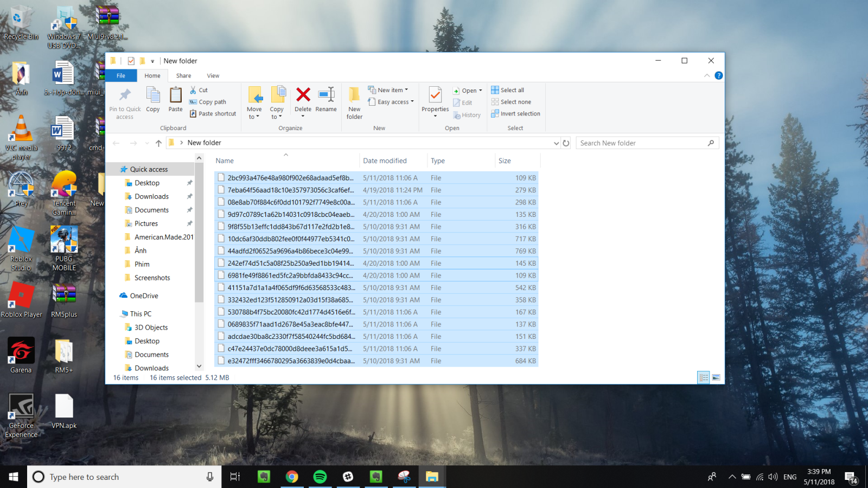Click the address bar path New folder
The height and width of the screenshot is (488, 868).
pos(205,143)
